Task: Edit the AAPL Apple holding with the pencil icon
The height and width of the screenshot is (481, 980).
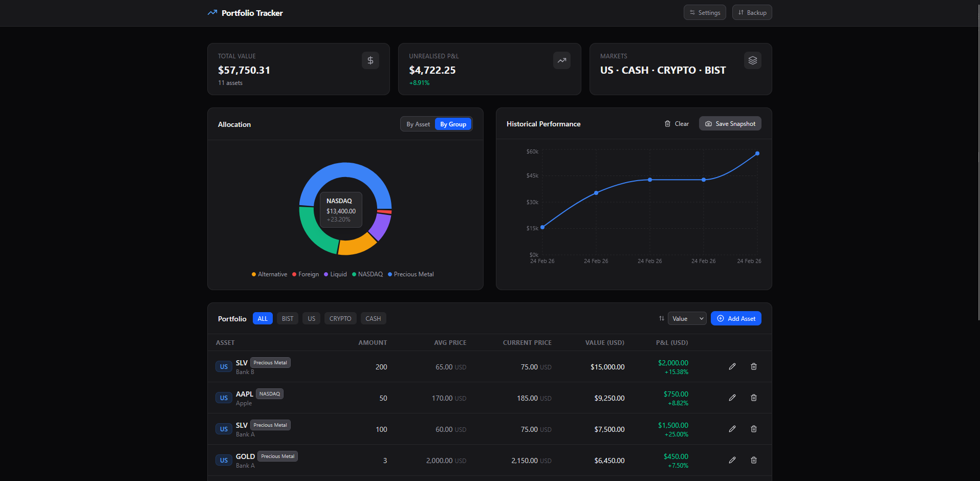Action: tap(732, 398)
